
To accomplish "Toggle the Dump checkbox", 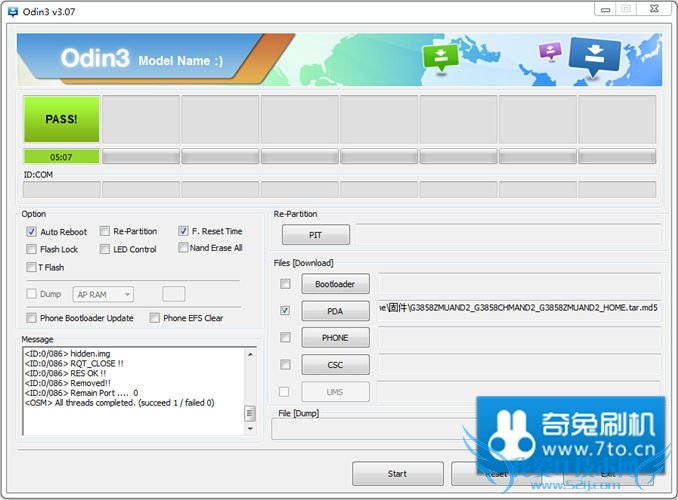I will 31,294.
